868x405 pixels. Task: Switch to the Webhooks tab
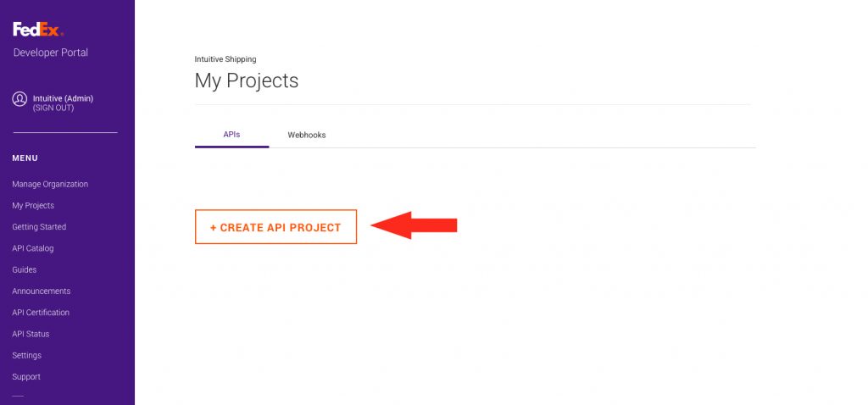307,136
